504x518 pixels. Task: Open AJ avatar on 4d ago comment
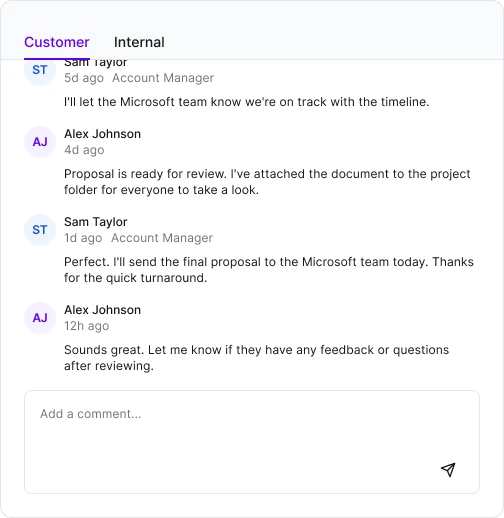coord(40,142)
